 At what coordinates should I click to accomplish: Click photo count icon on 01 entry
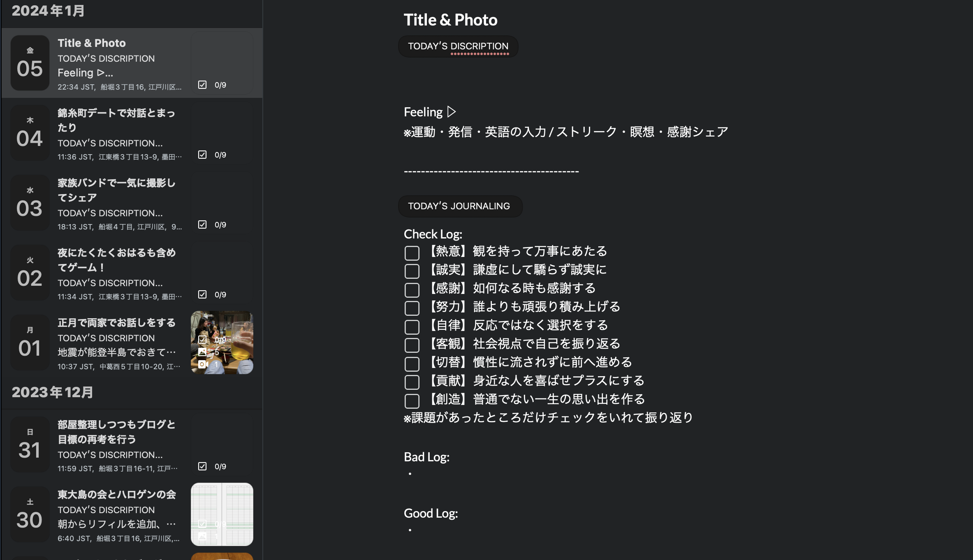[202, 352]
